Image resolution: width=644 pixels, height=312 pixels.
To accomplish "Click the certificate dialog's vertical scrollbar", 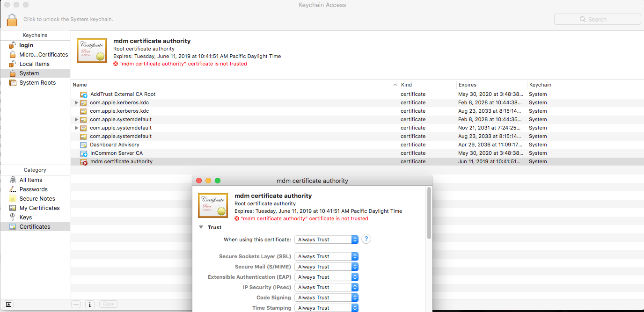I will coord(429,213).
